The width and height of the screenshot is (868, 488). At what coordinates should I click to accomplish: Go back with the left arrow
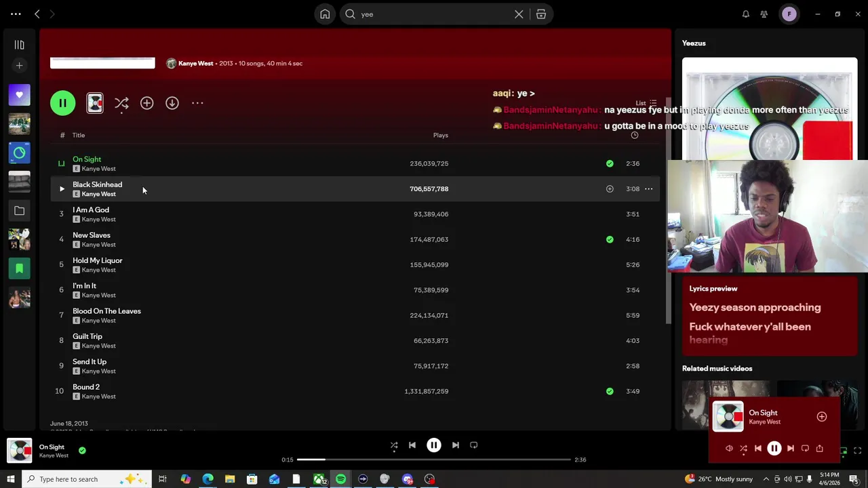pyautogui.click(x=37, y=14)
